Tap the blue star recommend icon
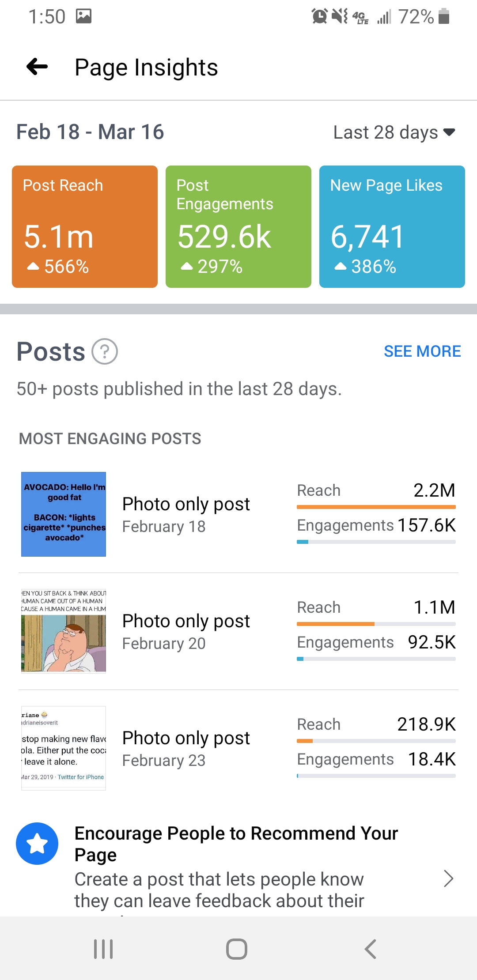The width and height of the screenshot is (477, 980). [37, 843]
